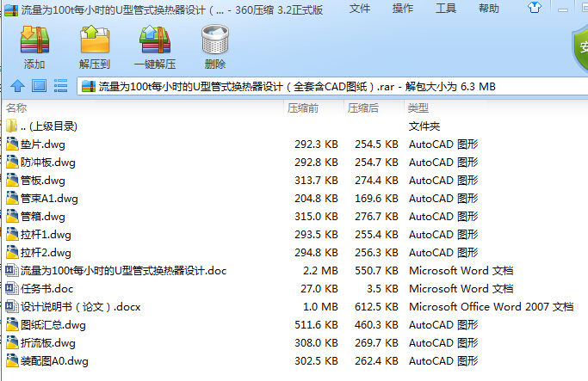Click the file name 任务书.doc
This screenshot has width=588, height=381.
click(46, 289)
